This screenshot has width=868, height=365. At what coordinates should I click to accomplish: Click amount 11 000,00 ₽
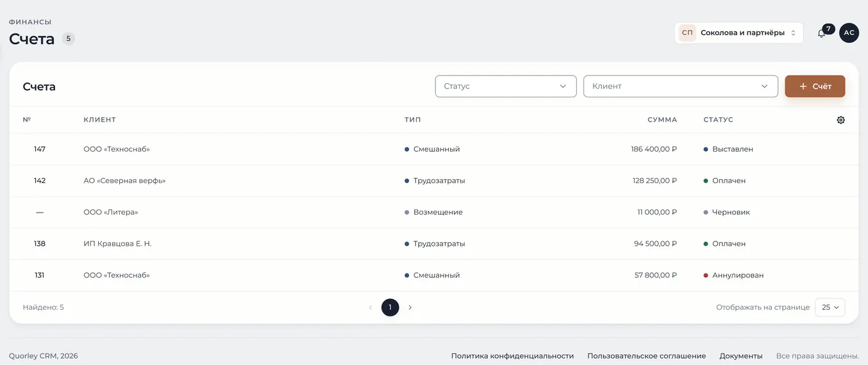pos(657,212)
